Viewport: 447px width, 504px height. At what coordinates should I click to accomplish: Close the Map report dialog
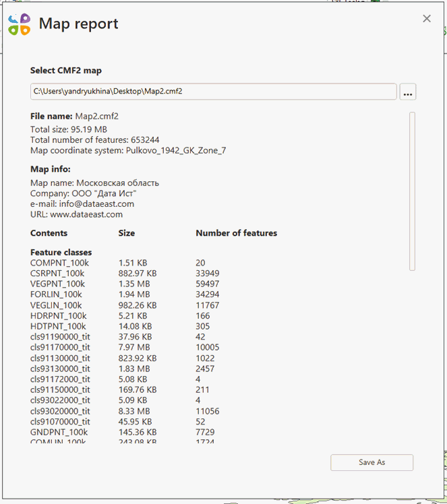click(427, 19)
